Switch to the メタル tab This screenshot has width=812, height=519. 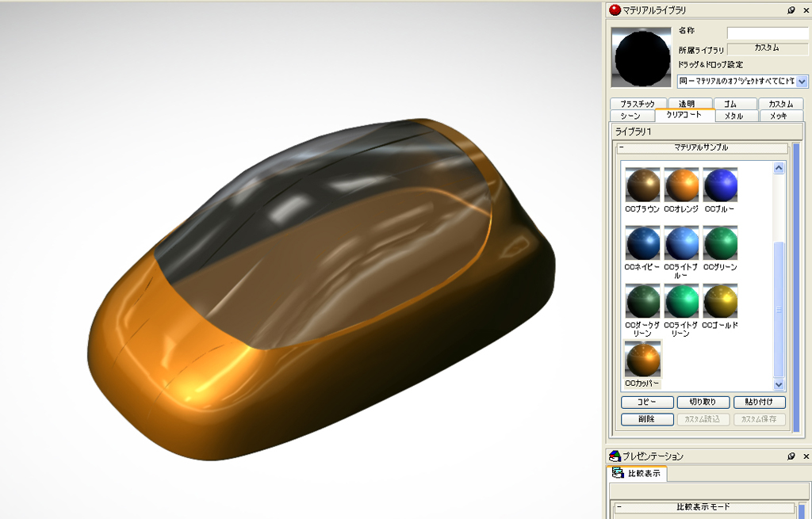point(733,116)
